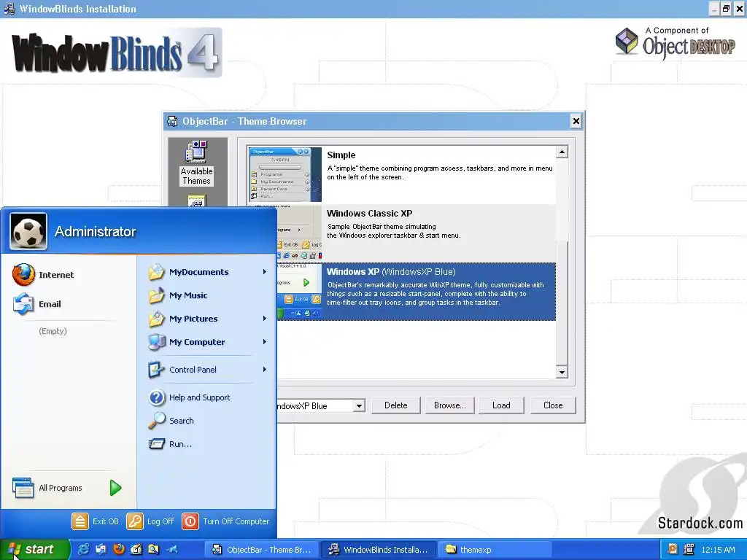Click the Turn Off Computer button
Screen dimensions: 747x560
pos(225,521)
